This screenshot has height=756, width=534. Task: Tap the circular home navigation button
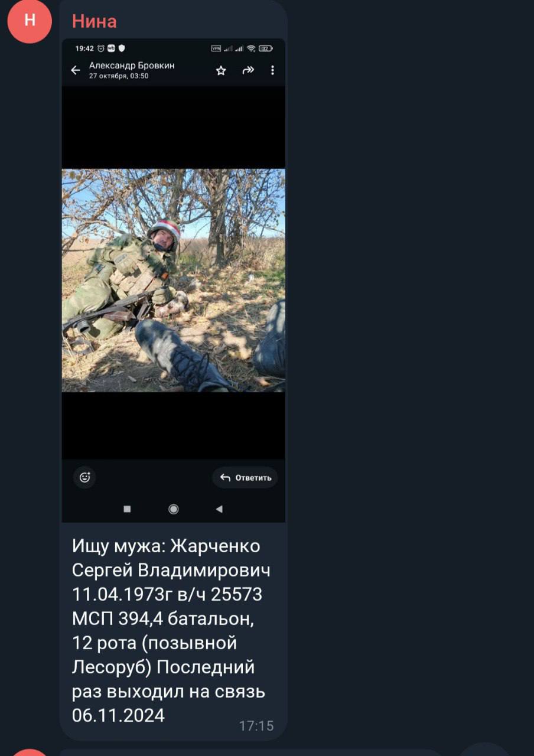[x=174, y=509]
